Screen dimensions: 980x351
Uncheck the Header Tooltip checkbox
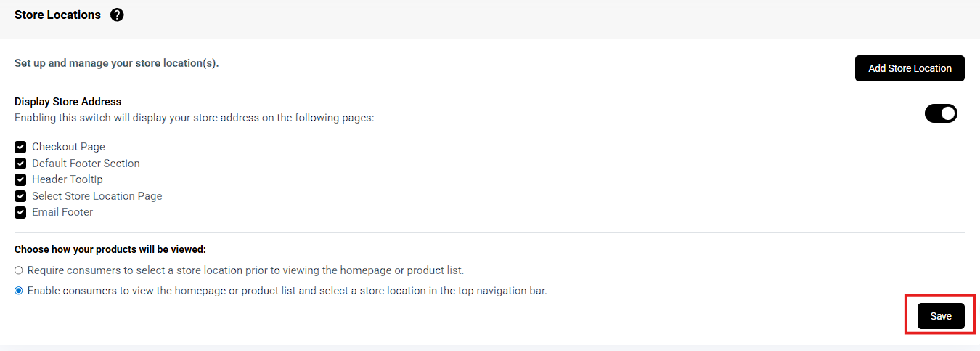tap(20, 179)
